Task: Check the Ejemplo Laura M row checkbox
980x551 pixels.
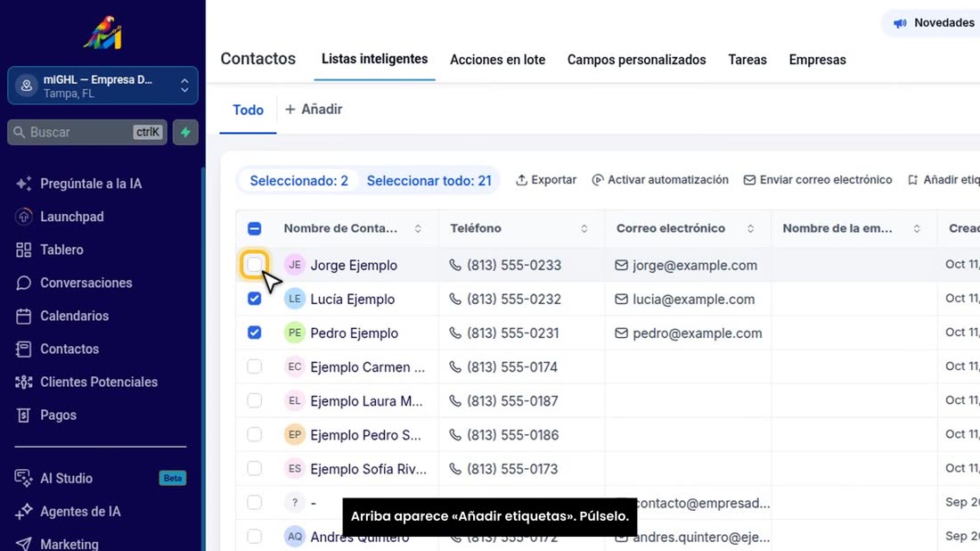Action: coord(255,400)
